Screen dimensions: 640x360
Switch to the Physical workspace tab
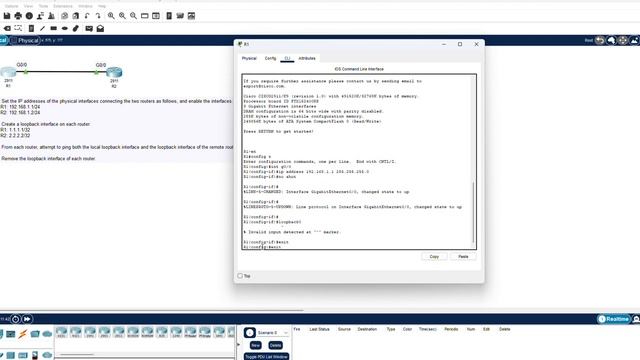pyautogui.click(x=25, y=40)
